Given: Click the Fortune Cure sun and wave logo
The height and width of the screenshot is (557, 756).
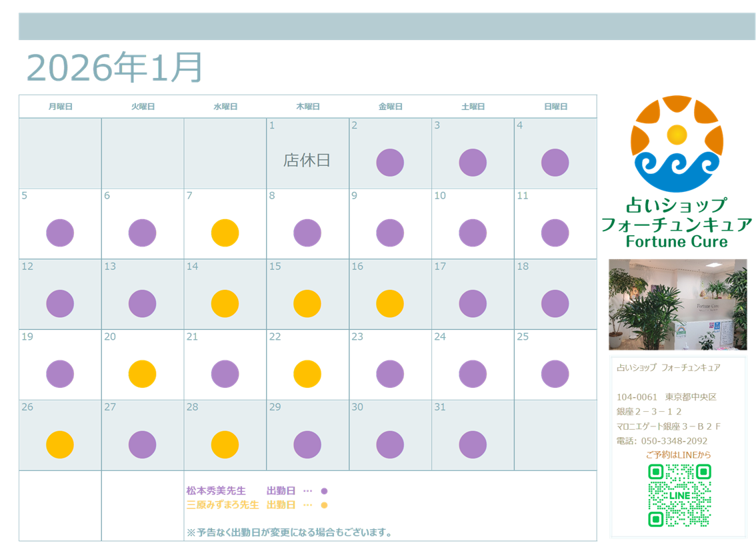Looking at the screenshot, I should 677,144.
